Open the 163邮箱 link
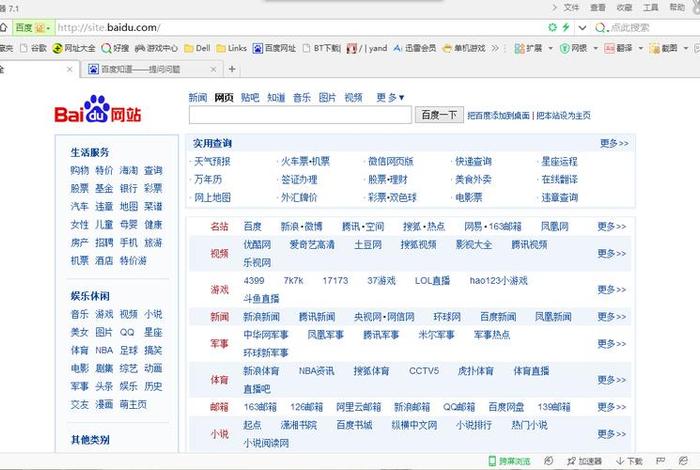700x470 pixels. point(260,407)
